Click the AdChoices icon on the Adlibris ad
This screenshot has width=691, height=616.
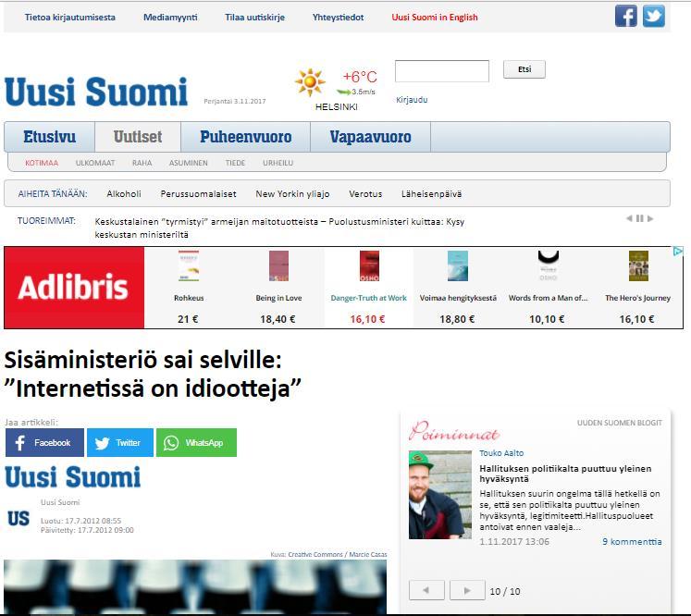click(x=678, y=252)
